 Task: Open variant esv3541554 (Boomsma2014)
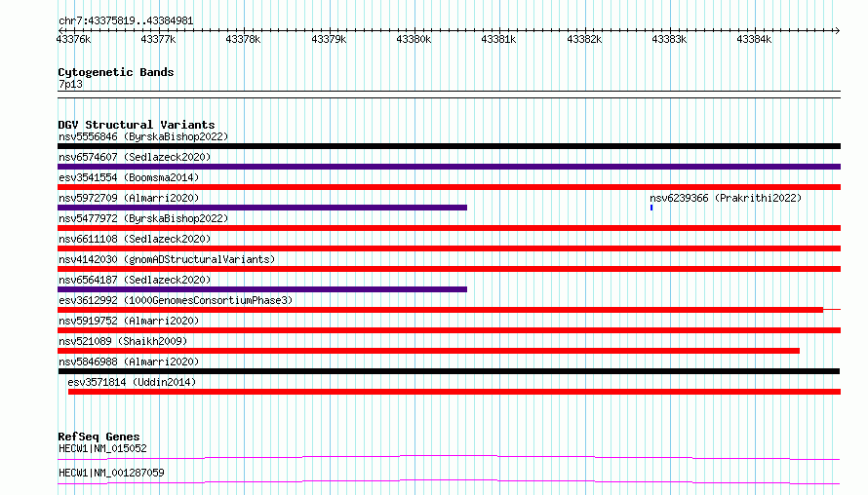(x=129, y=177)
